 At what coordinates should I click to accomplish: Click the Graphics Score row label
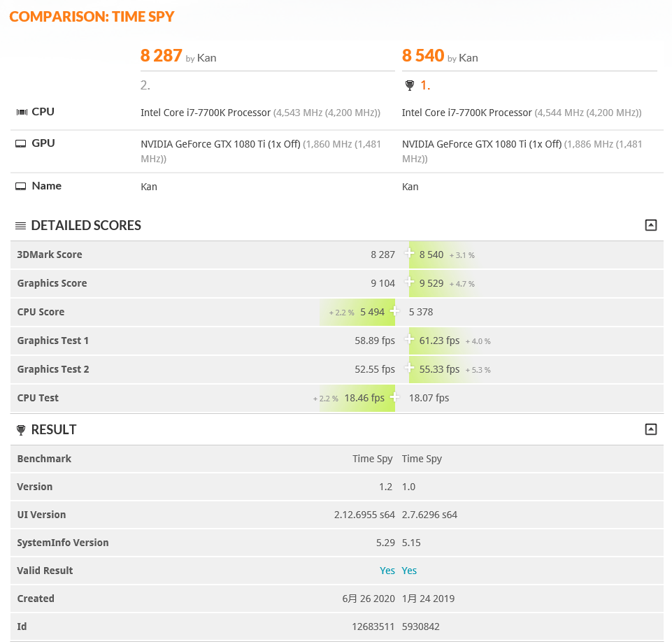(52, 283)
